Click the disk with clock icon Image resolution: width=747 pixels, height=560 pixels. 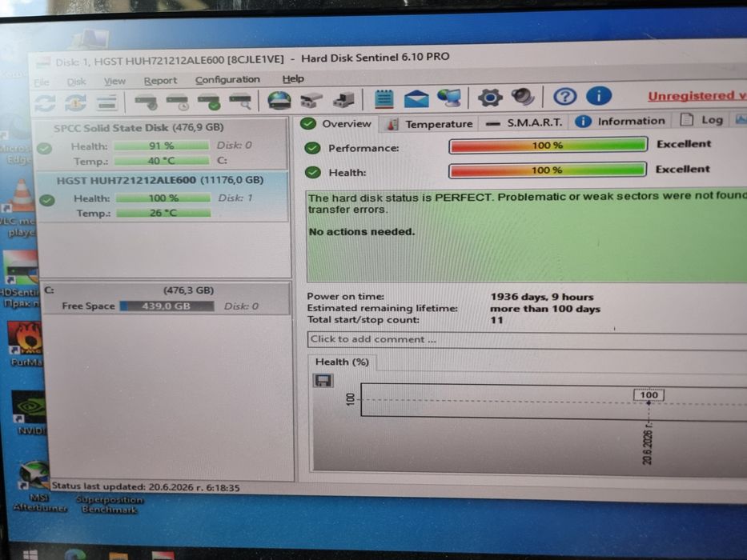(177, 102)
